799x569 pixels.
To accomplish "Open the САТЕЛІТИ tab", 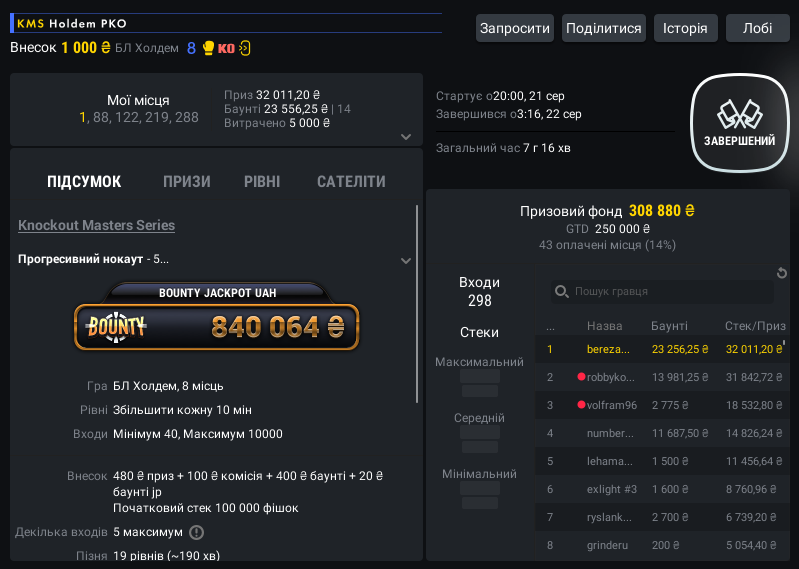I will point(351,181).
